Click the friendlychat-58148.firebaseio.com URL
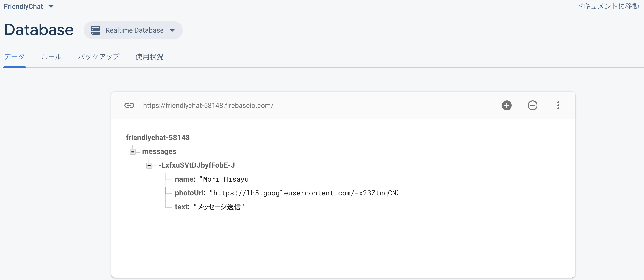 coord(208,105)
